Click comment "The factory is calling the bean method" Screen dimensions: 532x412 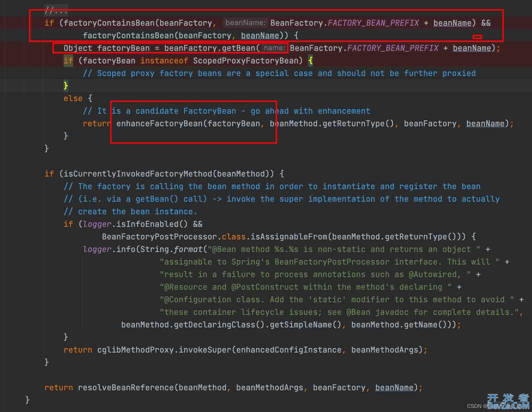tap(169, 186)
